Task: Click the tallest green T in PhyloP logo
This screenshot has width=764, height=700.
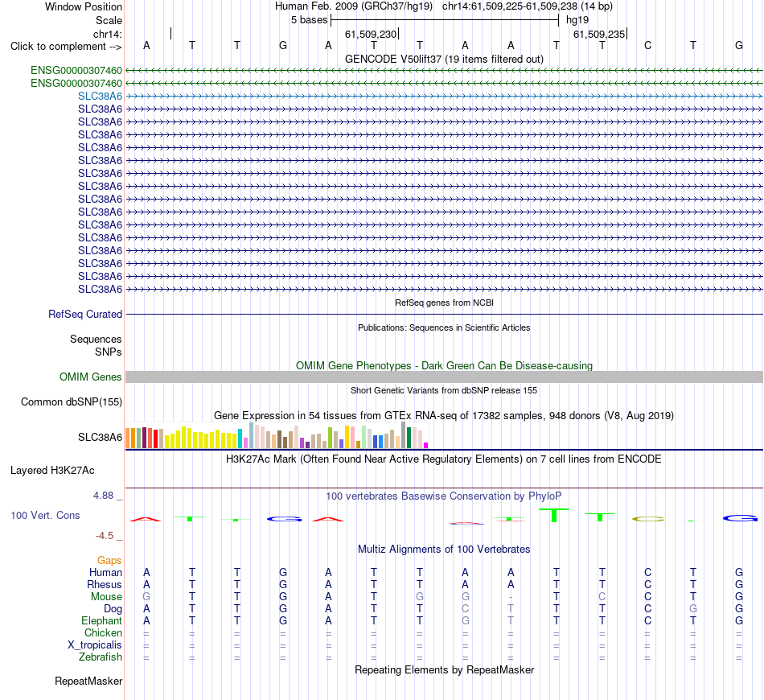Action: coord(554,515)
